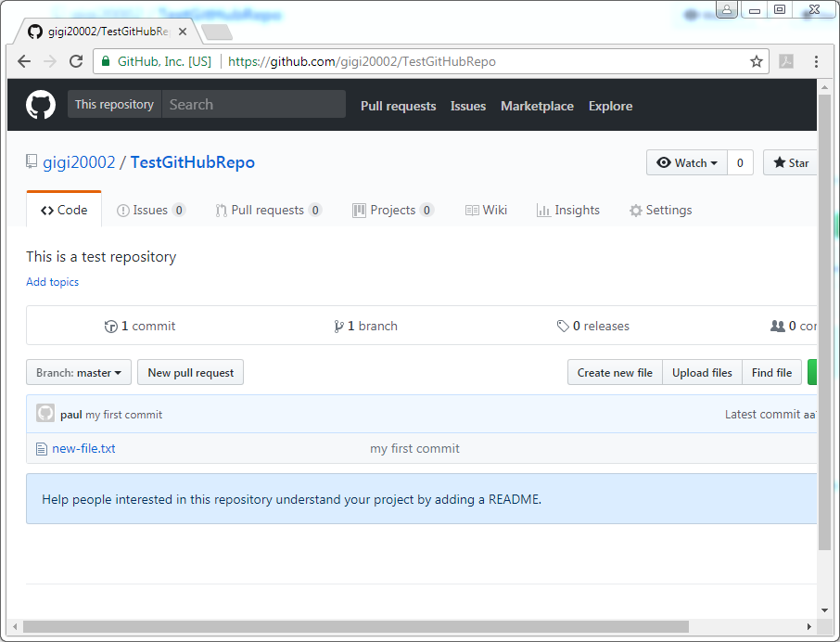Click the horizontal scrollbar right arrow
Viewport: 840px width, 642px height.
808,626
